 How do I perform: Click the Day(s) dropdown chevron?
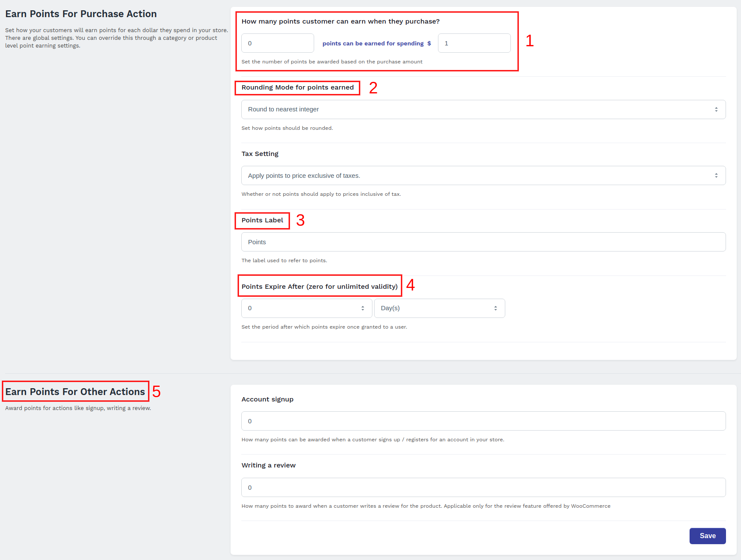coord(495,308)
